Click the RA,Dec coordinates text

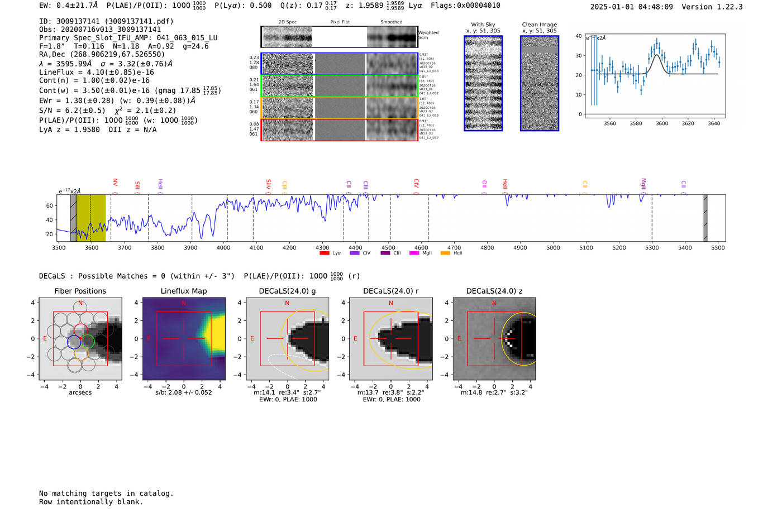[102, 54]
